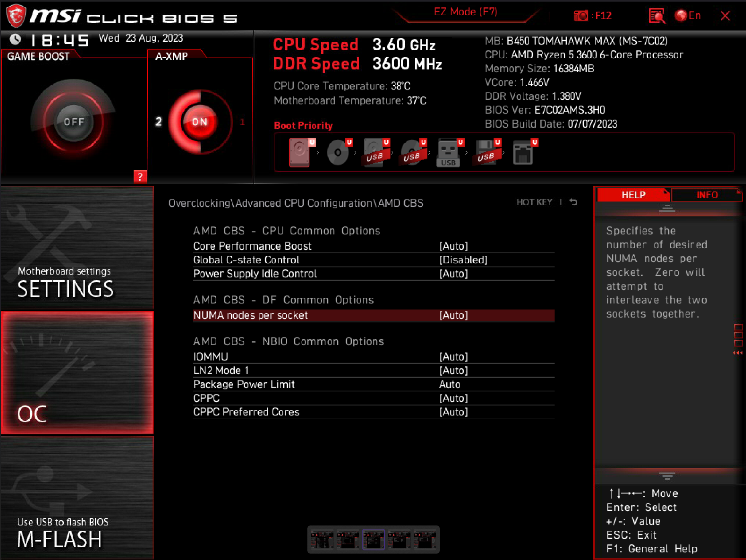Open the SETTINGS motherboard section

coord(77,247)
